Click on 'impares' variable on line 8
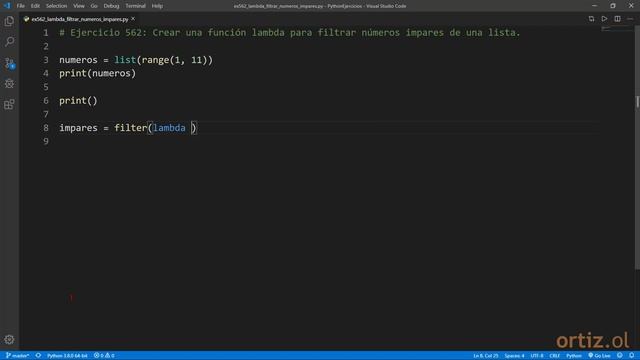The image size is (640, 360). pos(78,128)
